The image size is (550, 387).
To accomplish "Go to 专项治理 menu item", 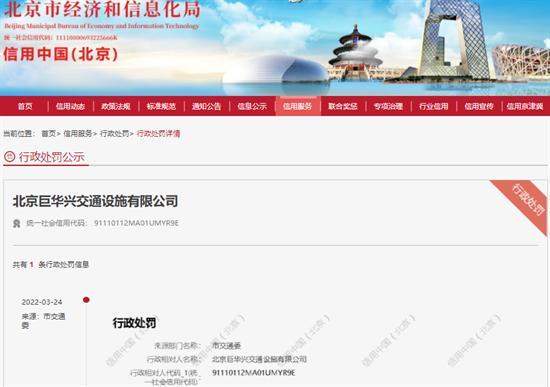I will pyautogui.click(x=388, y=106).
